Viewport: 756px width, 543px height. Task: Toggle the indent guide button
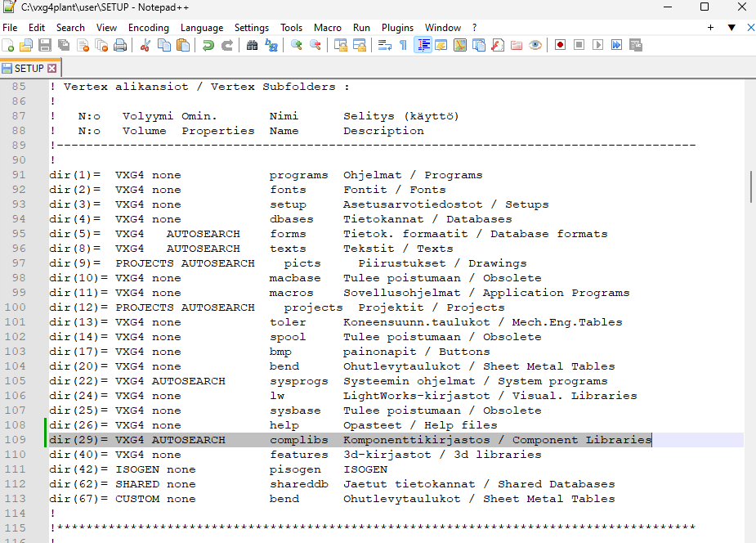click(x=423, y=45)
